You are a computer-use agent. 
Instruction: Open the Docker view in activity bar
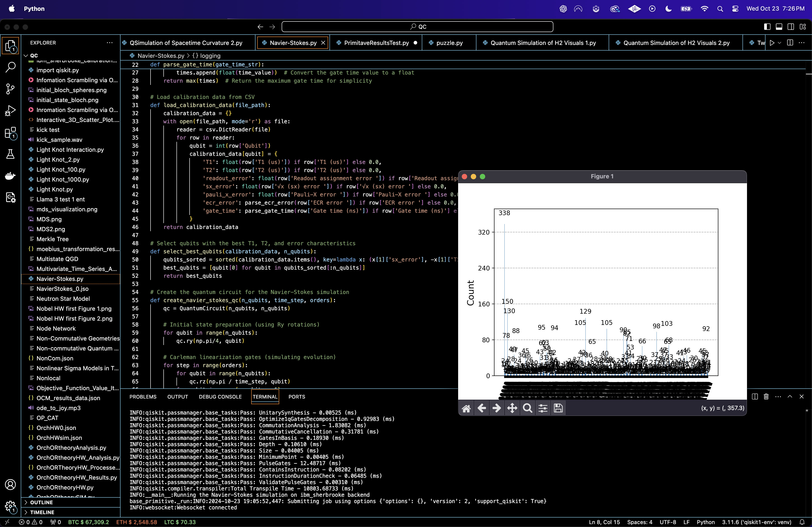tap(11, 176)
